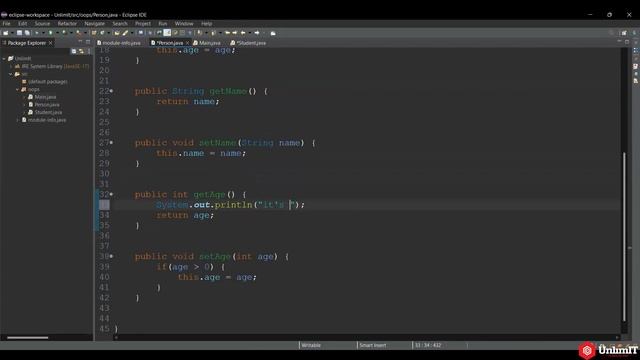
Task: Maximize the editor area
Action: [627, 42]
